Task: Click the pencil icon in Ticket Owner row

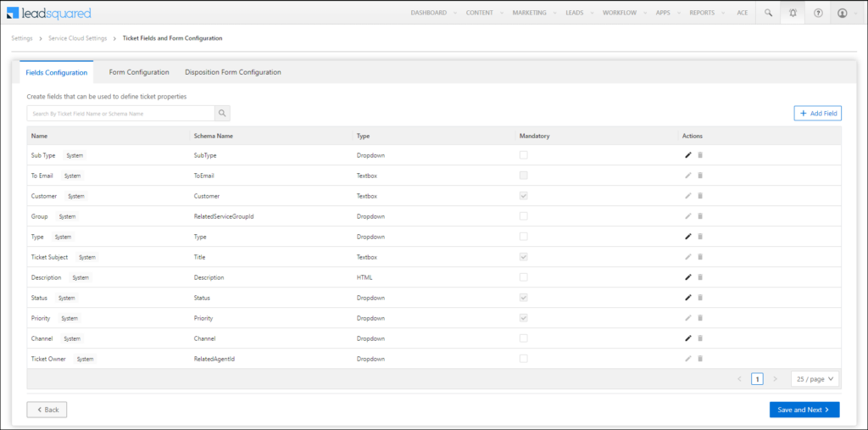Action: click(x=688, y=359)
